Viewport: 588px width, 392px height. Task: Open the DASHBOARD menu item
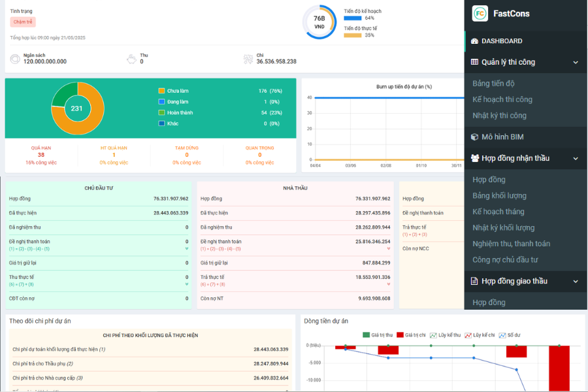[526, 41]
